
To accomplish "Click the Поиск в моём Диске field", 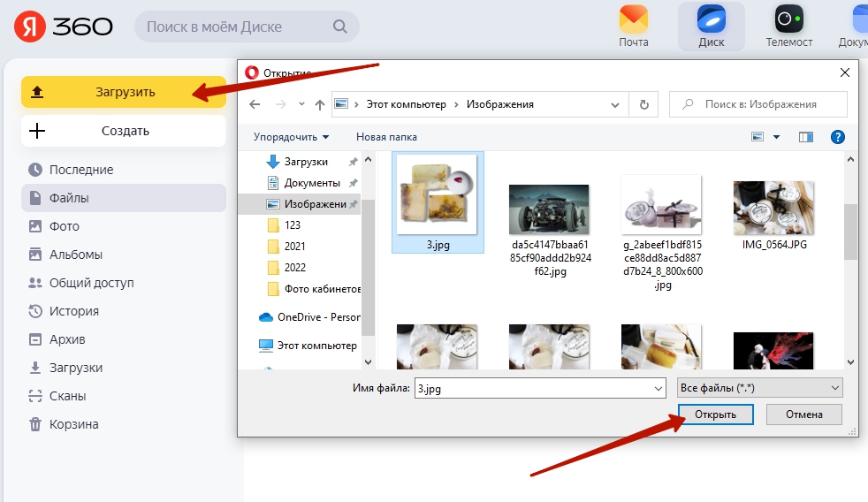I will (x=247, y=27).
